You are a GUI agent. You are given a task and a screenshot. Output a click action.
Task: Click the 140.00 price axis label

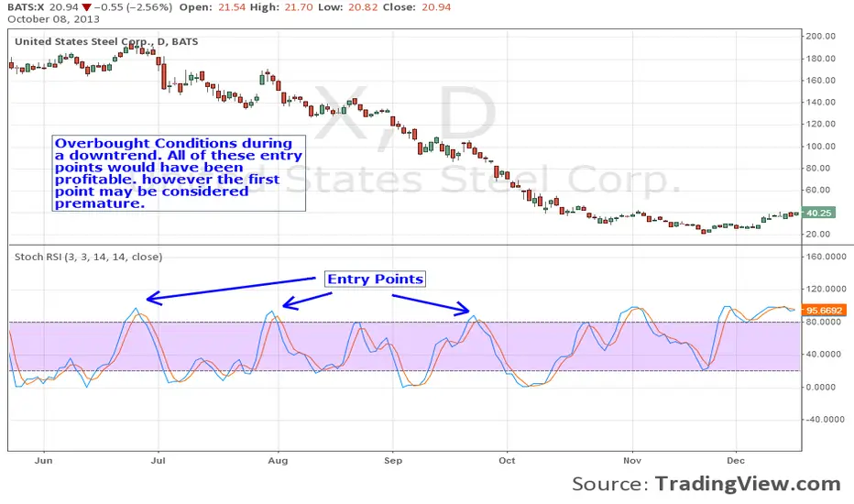[821, 102]
